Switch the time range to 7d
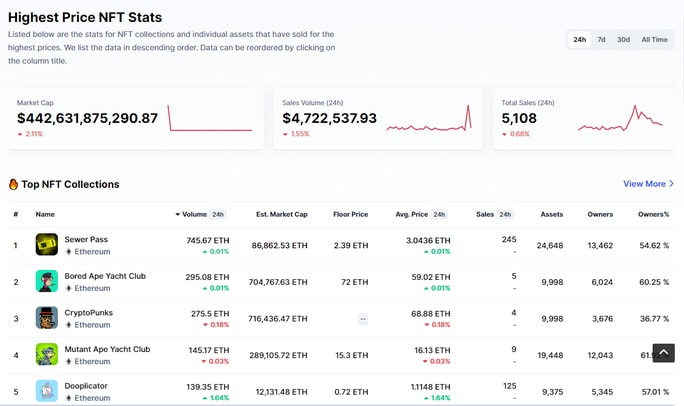The width and height of the screenshot is (684, 406). (x=602, y=40)
